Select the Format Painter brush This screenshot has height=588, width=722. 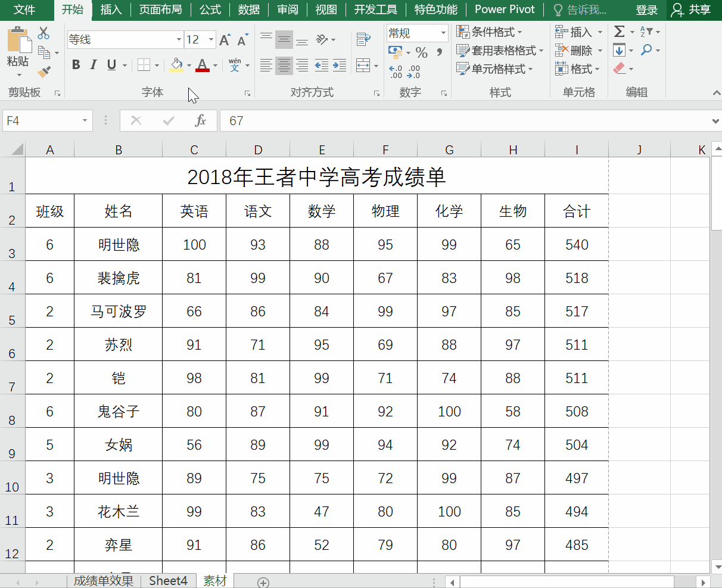click(43, 71)
